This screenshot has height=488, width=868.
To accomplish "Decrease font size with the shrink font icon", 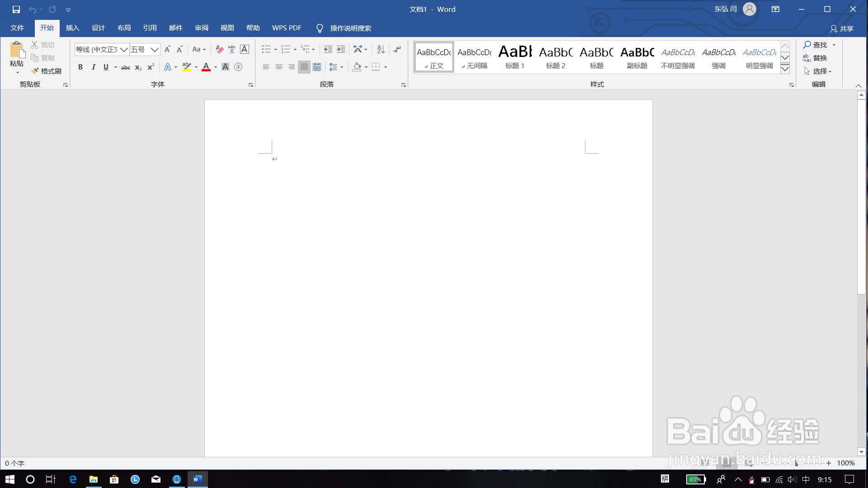I will [179, 49].
